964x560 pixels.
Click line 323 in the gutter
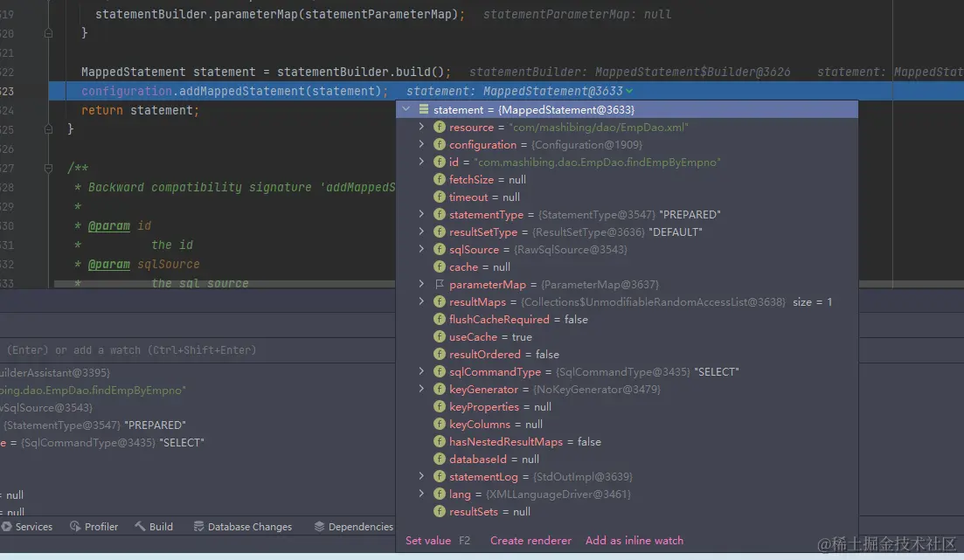click(x=7, y=91)
